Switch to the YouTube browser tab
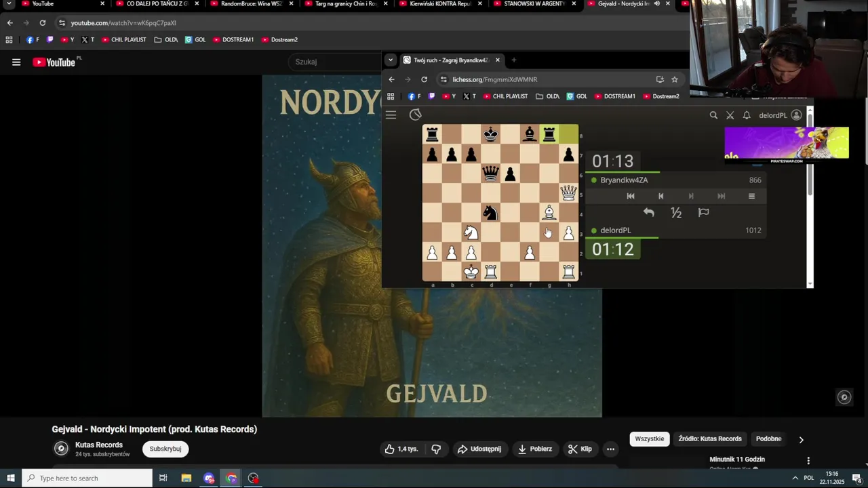Screen dimensions: 868x488 [63, 4]
